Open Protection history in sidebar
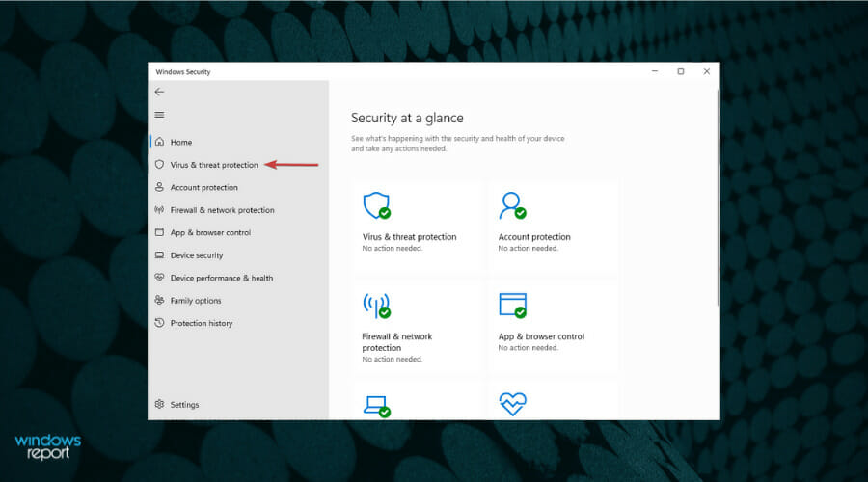This screenshot has height=482, width=868. point(202,323)
